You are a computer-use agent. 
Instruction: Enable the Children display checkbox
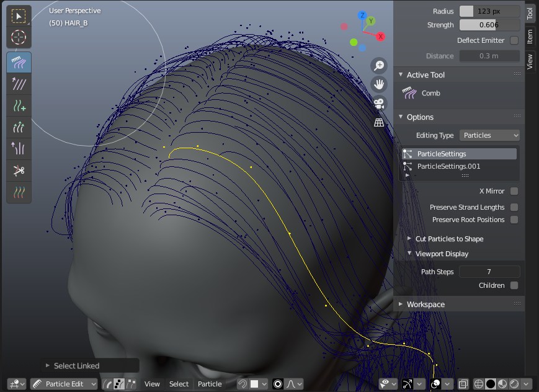pyautogui.click(x=514, y=285)
